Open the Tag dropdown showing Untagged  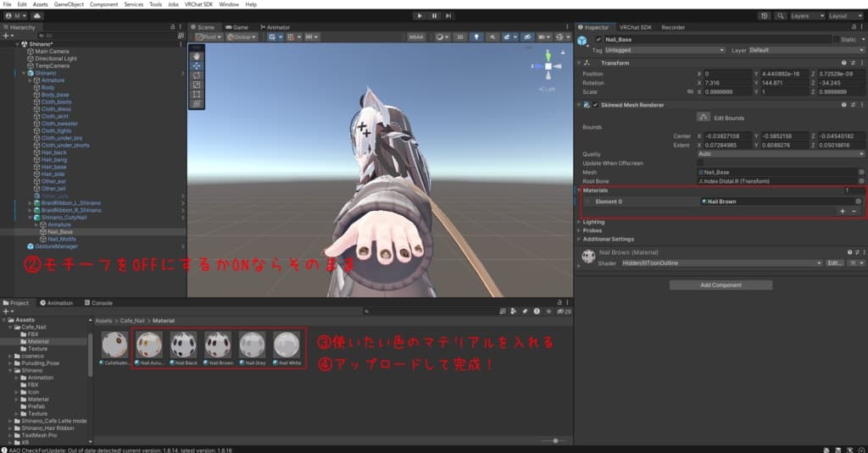[x=665, y=50]
